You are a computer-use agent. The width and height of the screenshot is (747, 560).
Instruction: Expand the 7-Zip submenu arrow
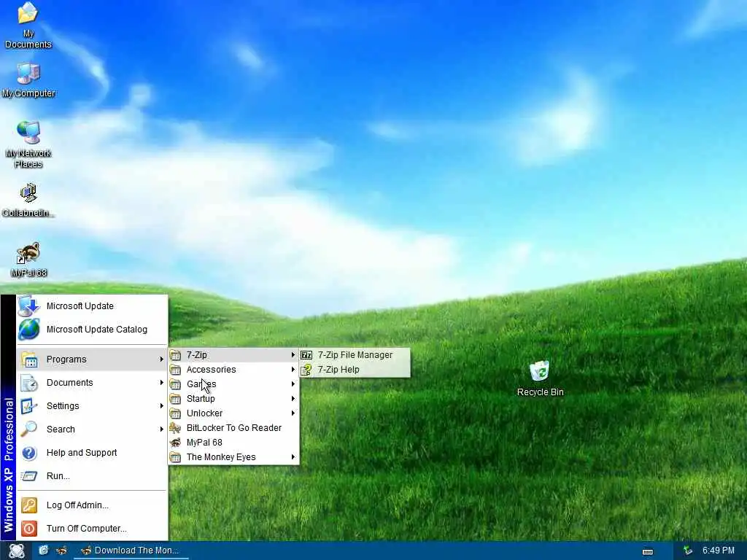pos(293,355)
